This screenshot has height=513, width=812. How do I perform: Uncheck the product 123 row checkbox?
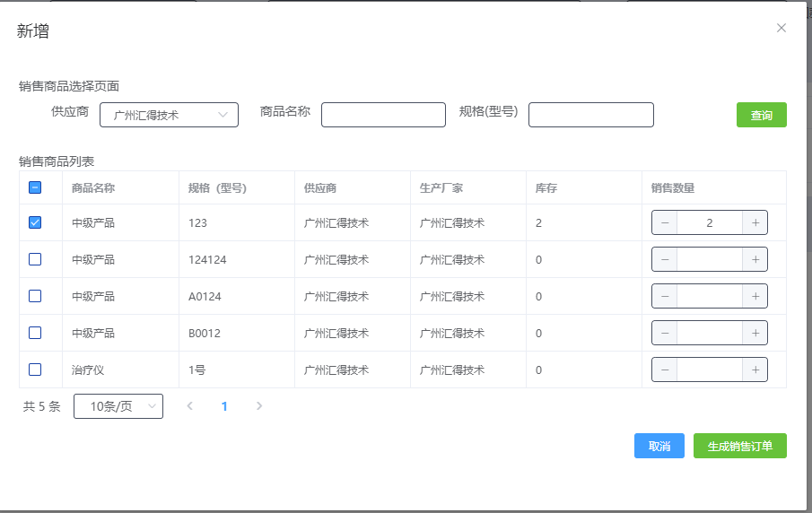pyautogui.click(x=35, y=222)
